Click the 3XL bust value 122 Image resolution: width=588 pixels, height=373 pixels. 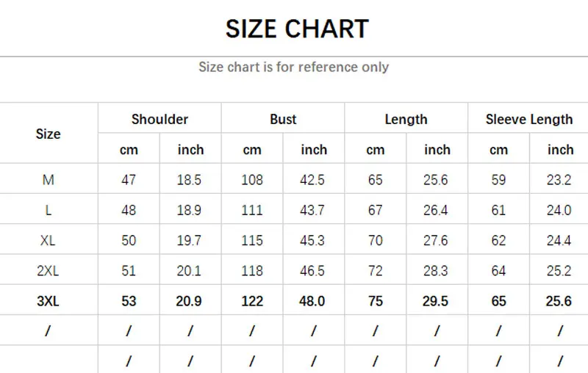tap(252, 301)
